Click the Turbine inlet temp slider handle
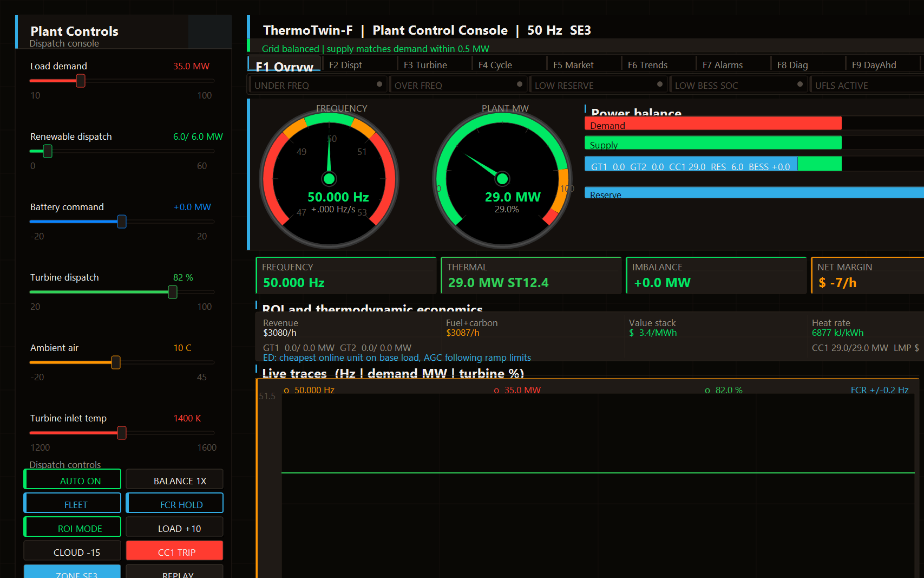 pyautogui.click(x=122, y=433)
